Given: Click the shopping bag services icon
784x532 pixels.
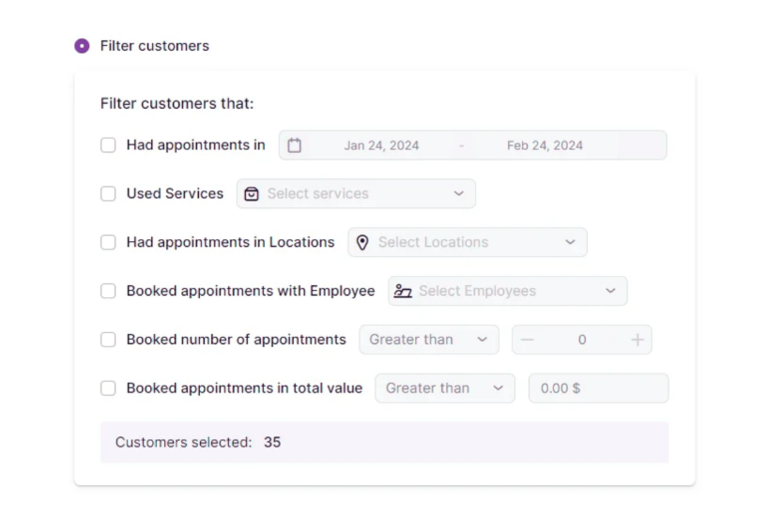Looking at the screenshot, I should [x=252, y=194].
